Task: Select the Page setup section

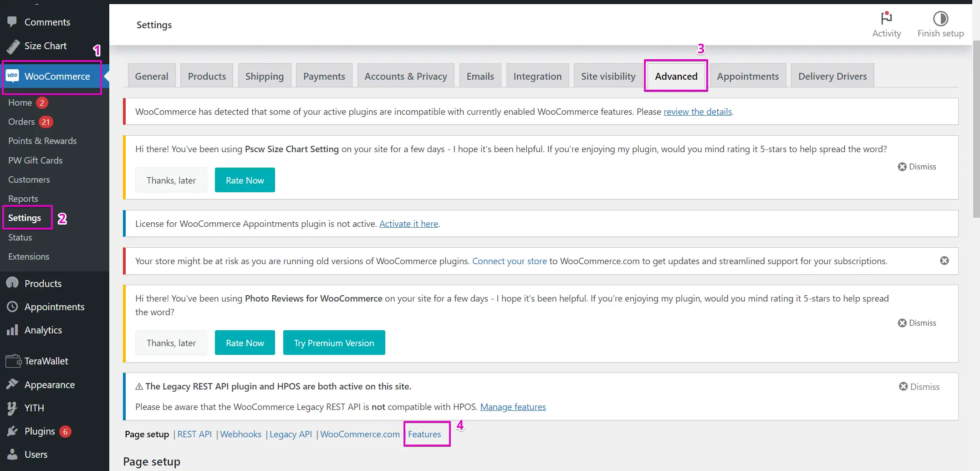Action: [x=147, y=434]
